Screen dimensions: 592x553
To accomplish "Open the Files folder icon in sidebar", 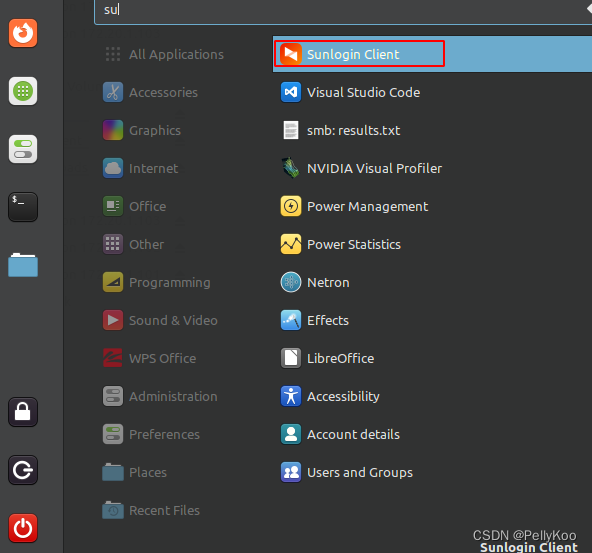I will click(23, 265).
